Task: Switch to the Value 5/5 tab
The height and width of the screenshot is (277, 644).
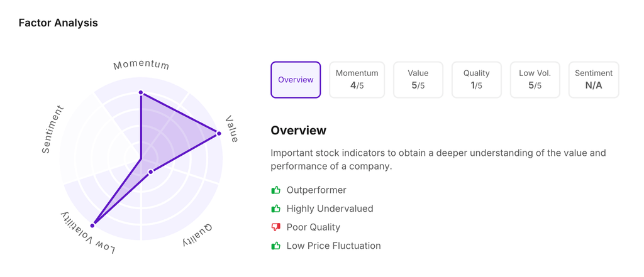Action: tap(418, 80)
